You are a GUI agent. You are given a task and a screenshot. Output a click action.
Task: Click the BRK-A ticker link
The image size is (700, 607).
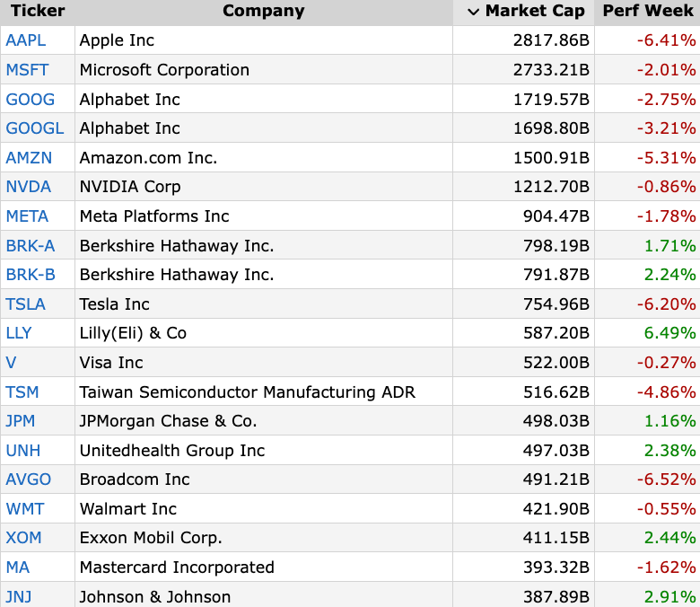[31, 245]
